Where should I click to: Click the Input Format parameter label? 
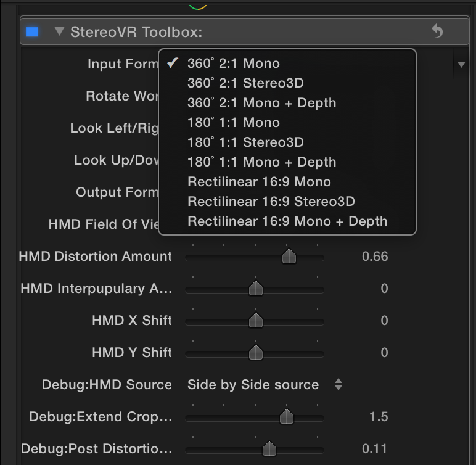123,64
